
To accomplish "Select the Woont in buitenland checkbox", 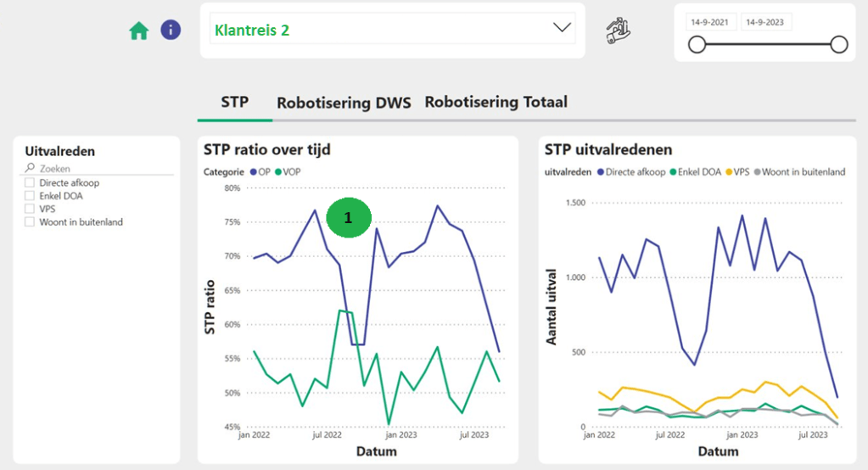I will click(31, 222).
